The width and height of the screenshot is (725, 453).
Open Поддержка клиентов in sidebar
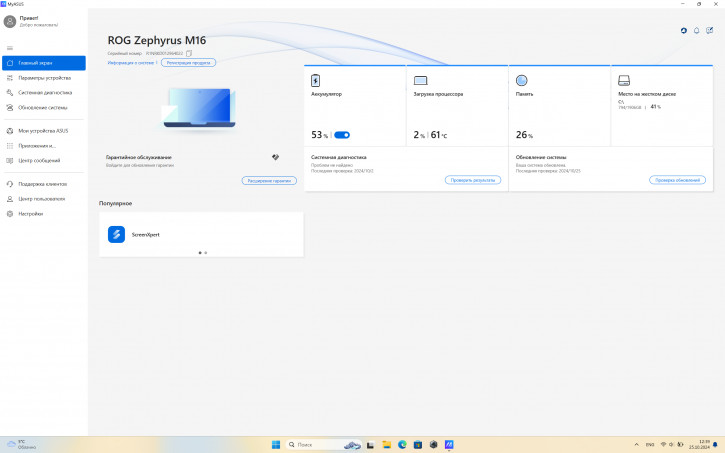click(44, 184)
